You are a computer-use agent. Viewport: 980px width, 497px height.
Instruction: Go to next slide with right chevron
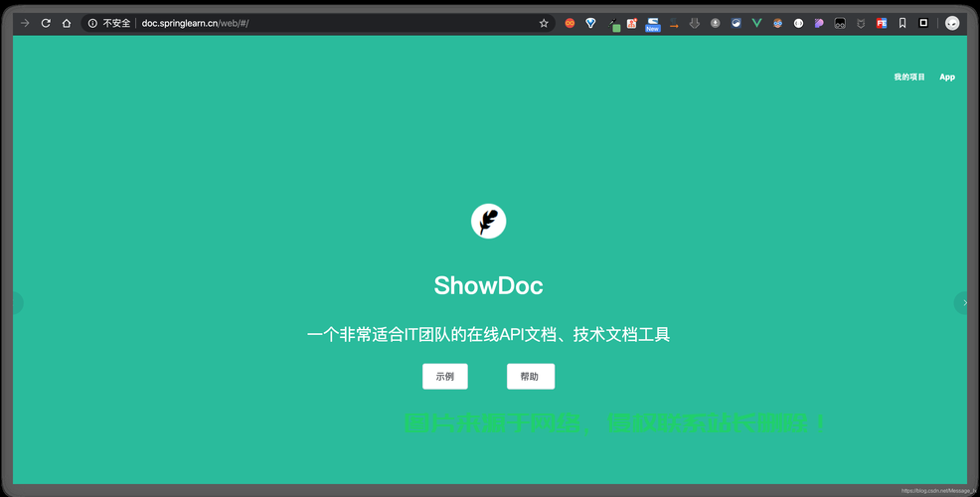point(964,303)
